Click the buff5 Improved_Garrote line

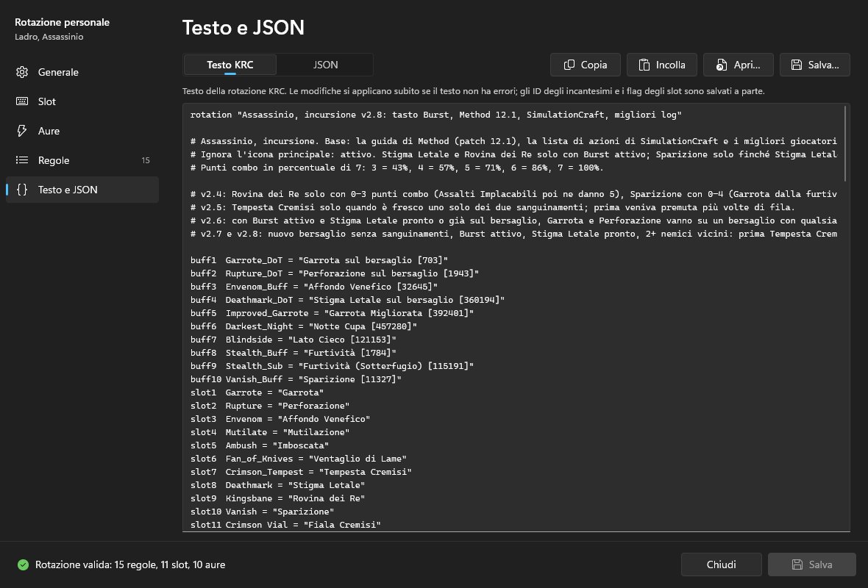coord(332,313)
